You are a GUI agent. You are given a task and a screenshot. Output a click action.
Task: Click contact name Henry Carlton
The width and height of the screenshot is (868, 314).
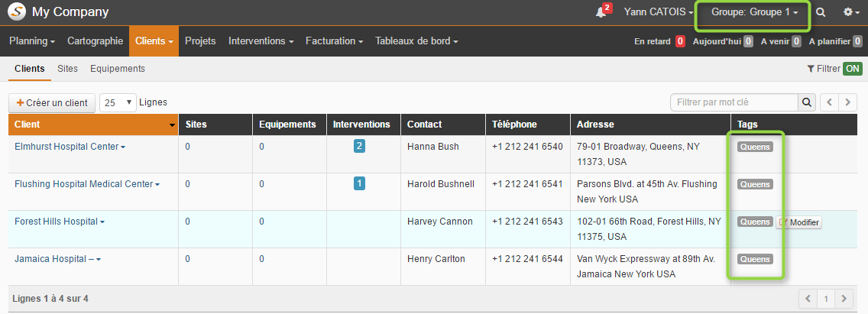click(x=436, y=259)
